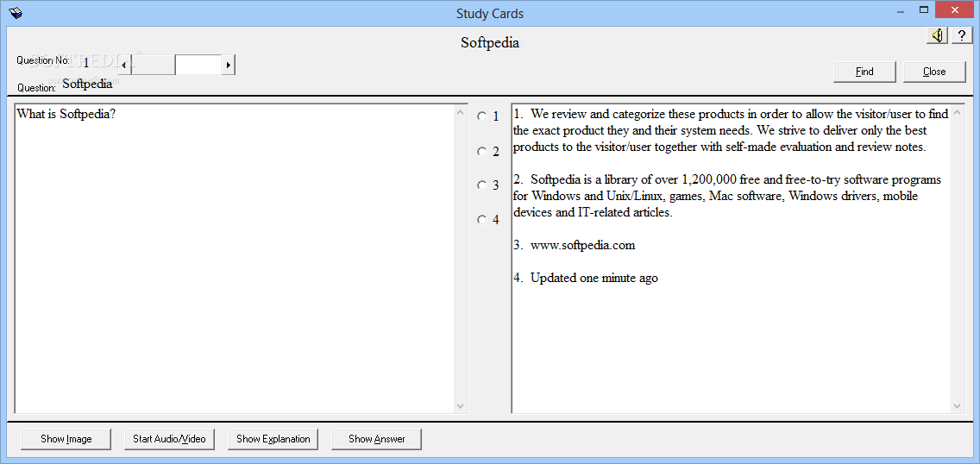Viewport: 980px width, 464px height.
Task: Click down arrow of answers pane scrollbar
Action: click(x=958, y=405)
